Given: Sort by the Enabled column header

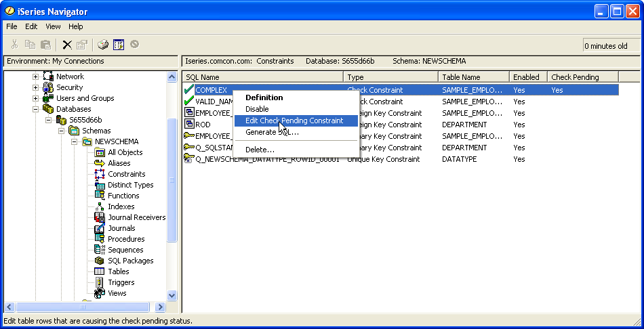Looking at the screenshot, I should pos(528,77).
